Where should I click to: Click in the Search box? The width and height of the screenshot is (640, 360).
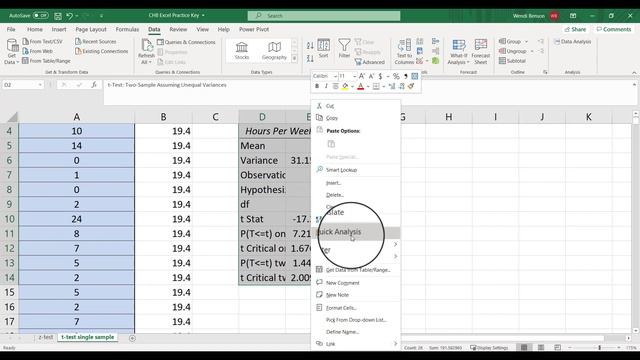click(324, 16)
